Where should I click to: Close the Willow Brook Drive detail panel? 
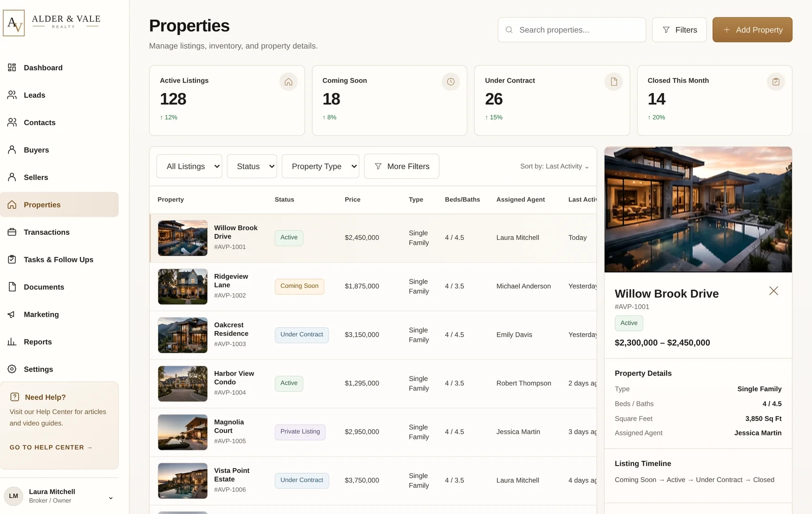click(x=774, y=291)
